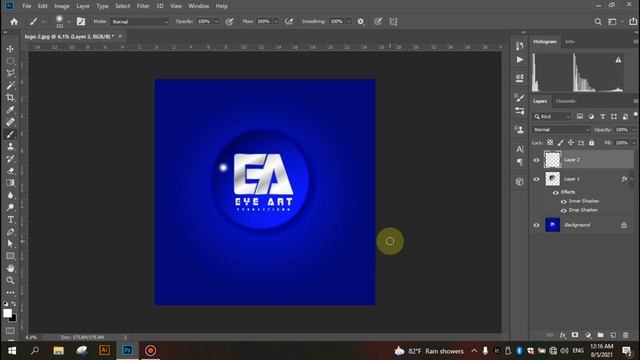Screen dimensions: 640x360
Task: Switch to the Info tab
Action: pyautogui.click(x=569, y=42)
